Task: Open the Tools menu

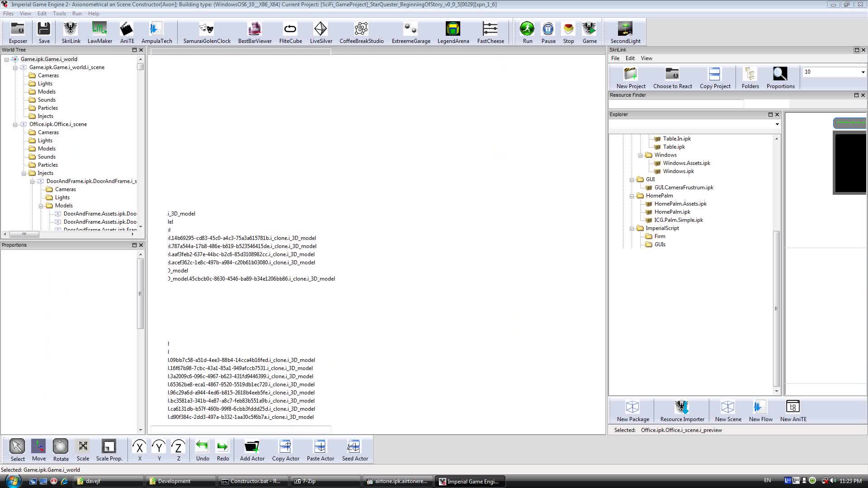Action: point(59,13)
